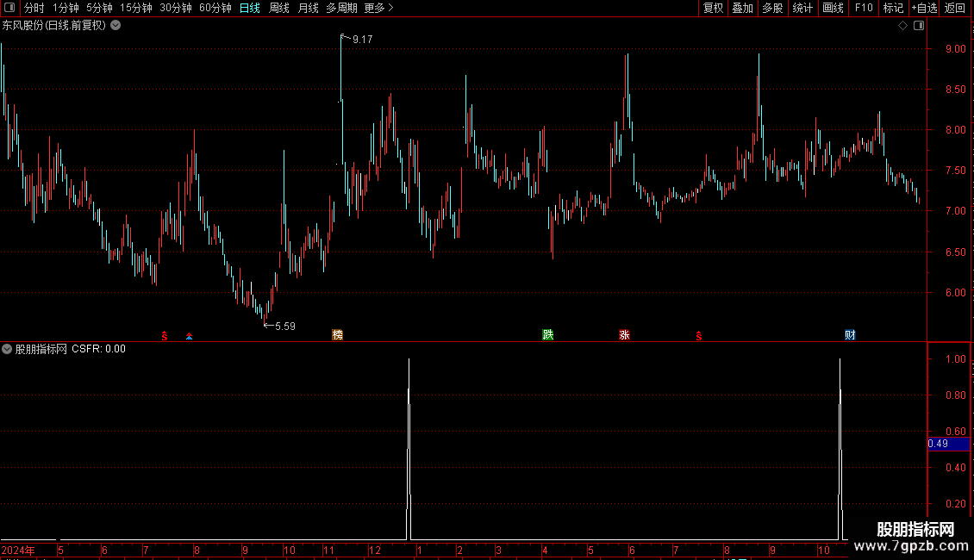Click the 5.59 low price label
Viewport: 974px width, 560px height.
click(x=285, y=326)
